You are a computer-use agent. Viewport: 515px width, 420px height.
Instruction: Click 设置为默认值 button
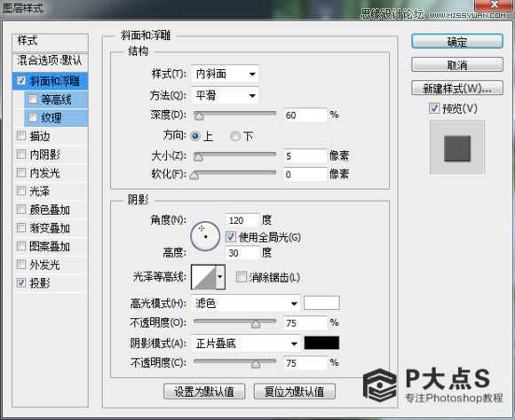click(x=204, y=391)
